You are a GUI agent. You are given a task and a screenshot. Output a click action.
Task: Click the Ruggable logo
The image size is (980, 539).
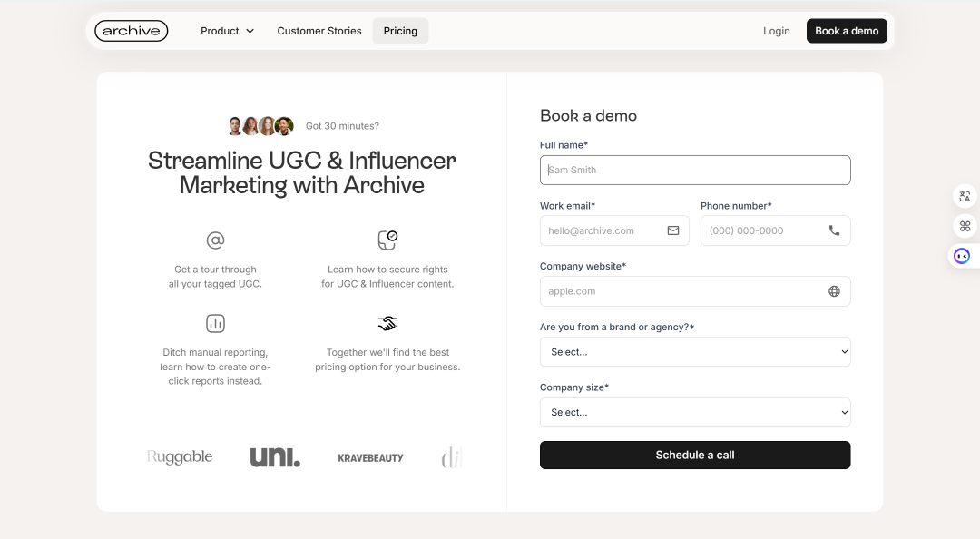click(x=180, y=457)
